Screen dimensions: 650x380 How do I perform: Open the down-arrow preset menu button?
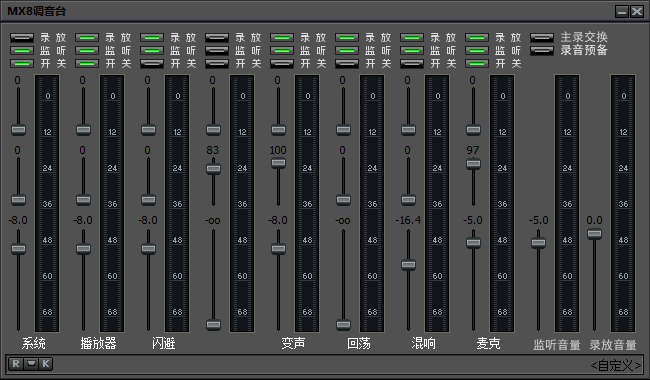[x=31, y=364]
